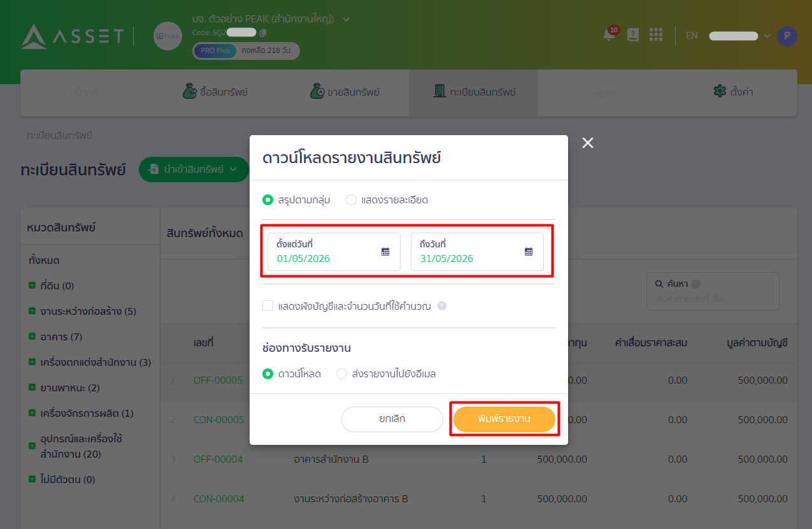Open asset CON-00005 link
Viewport: 812px width, 529px height.
coord(218,420)
